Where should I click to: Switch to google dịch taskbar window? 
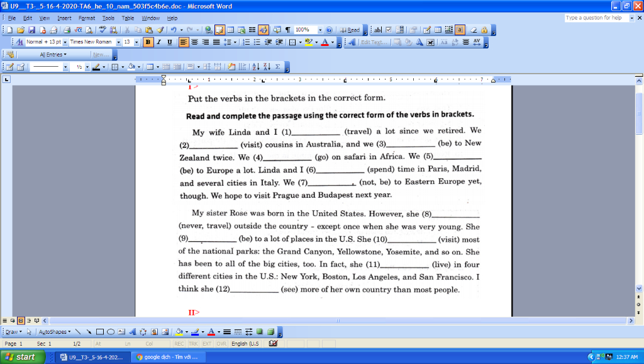pyautogui.click(x=169, y=357)
